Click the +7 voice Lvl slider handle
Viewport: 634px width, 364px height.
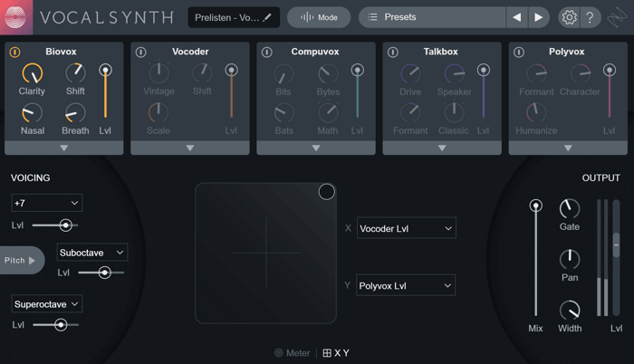(x=65, y=225)
